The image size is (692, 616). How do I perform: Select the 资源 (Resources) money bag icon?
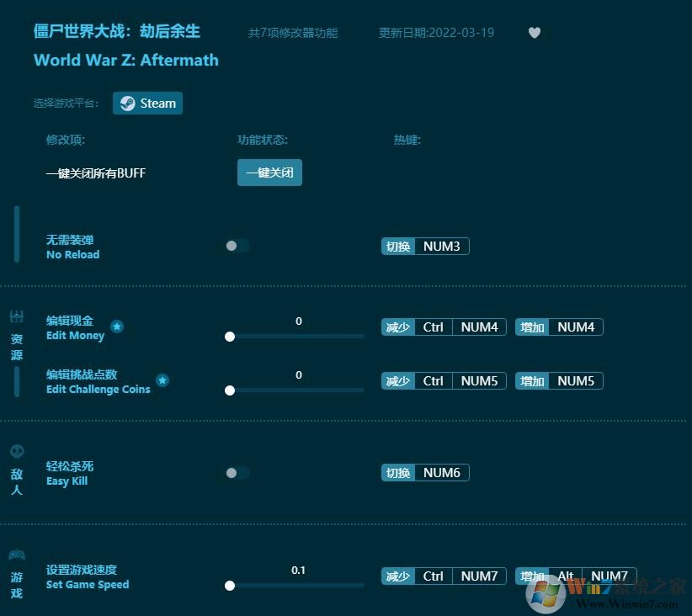[16, 316]
